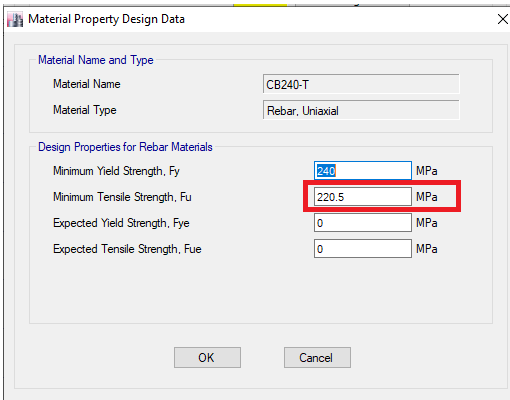This screenshot has height=400, width=510.
Task: Click the ETABS application icon in title bar
Action: pos(15,19)
